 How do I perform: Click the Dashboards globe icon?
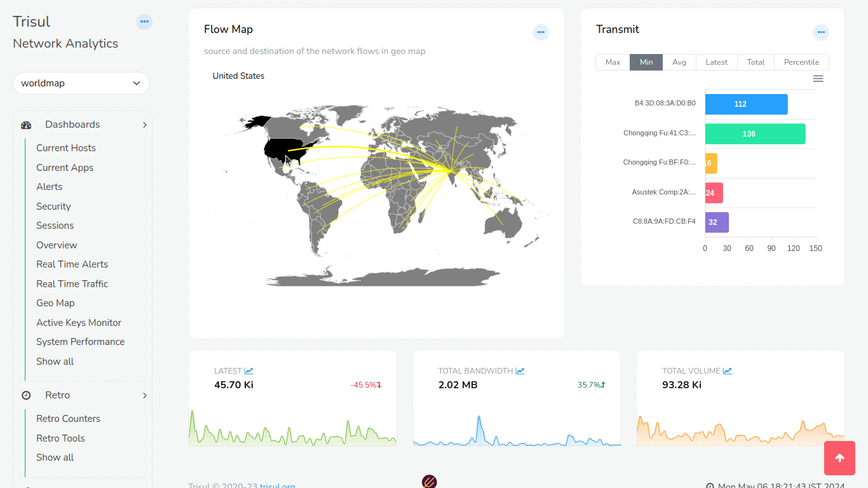[25, 125]
